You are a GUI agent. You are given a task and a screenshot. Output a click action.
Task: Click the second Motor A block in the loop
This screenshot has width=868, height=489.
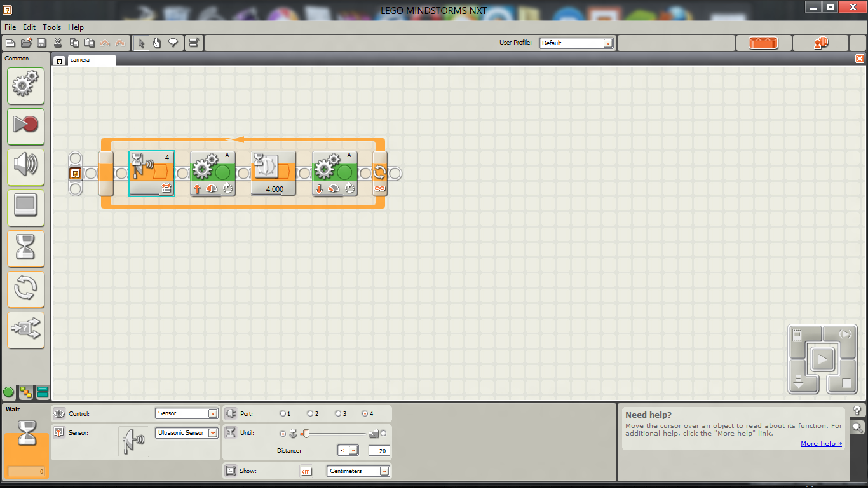335,173
